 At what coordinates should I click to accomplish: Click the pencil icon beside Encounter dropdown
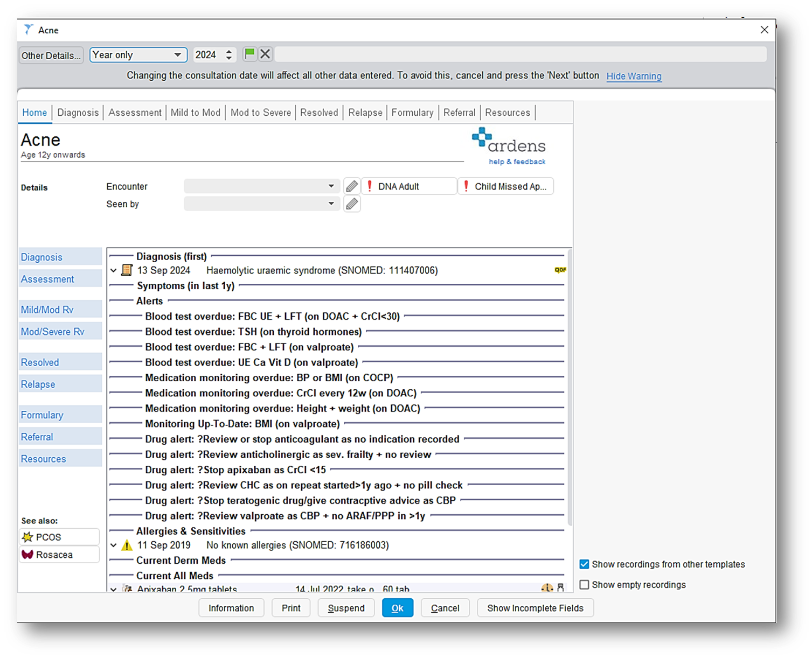[x=352, y=186]
